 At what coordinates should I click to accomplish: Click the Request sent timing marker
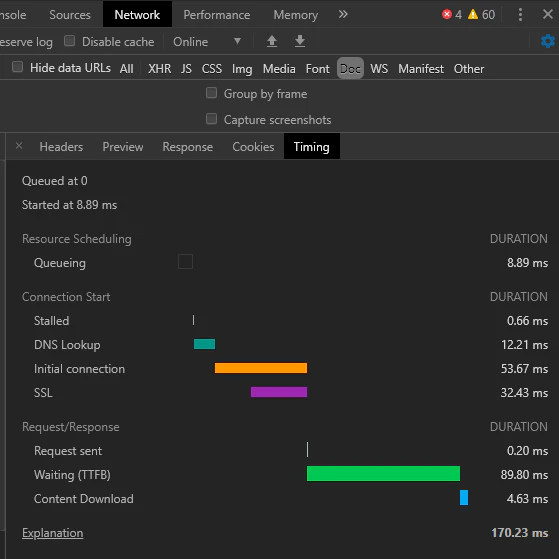click(307, 450)
